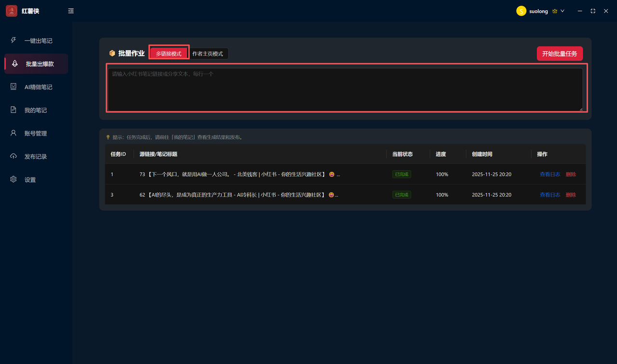Click the lightning icon for 一键出笔记
The width and height of the screenshot is (617, 364).
(x=13, y=40)
